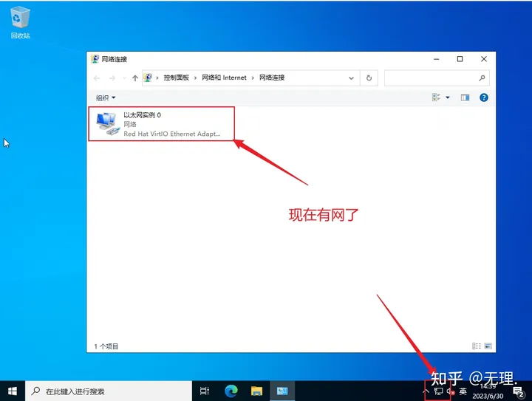The height and width of the screenshot is (401, 532).
Task: Toggle the preview pane button
Action: coord(465,97)
